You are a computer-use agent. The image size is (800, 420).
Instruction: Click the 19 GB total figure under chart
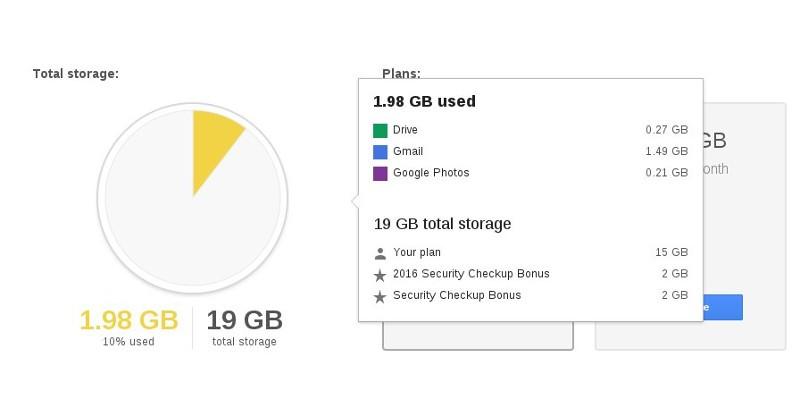tap(244, 321)
